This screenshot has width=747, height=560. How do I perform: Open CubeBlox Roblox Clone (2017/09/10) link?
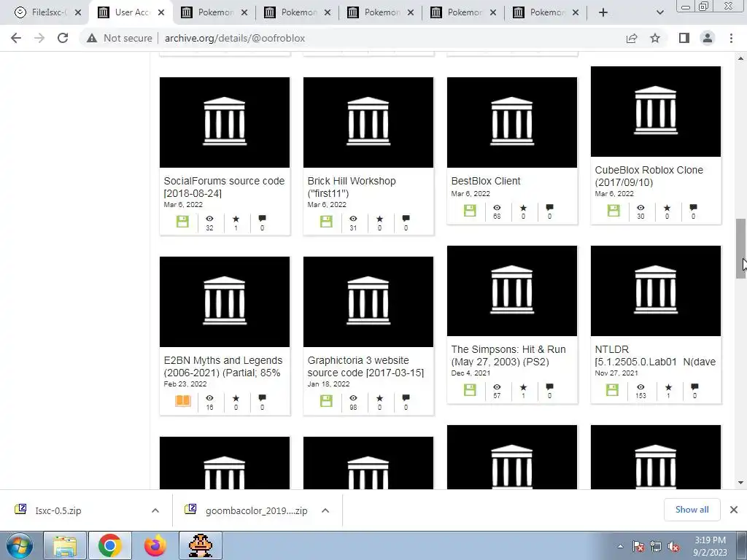[649, 176]
